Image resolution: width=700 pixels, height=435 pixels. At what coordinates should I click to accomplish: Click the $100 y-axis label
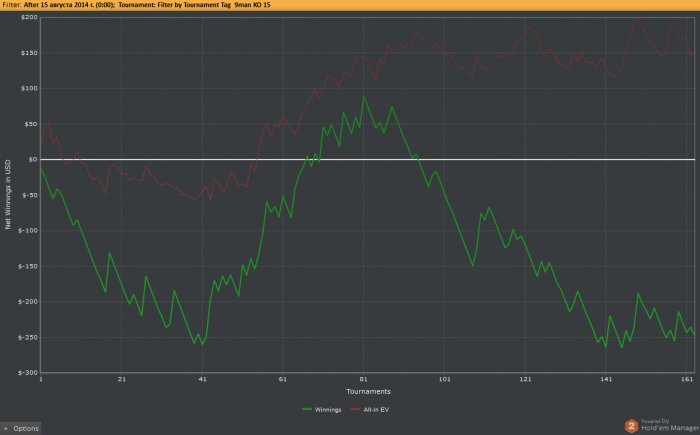[x=29, y=88]
